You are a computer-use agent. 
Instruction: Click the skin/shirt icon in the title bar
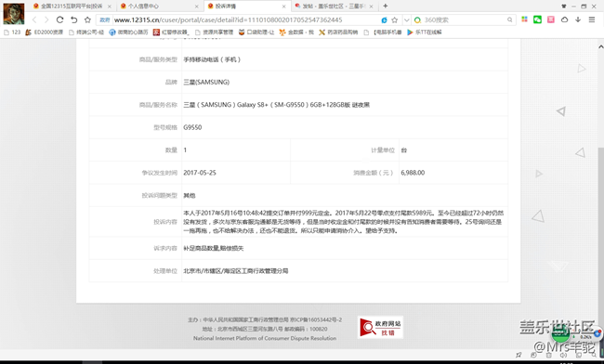(x=564, y=6)
